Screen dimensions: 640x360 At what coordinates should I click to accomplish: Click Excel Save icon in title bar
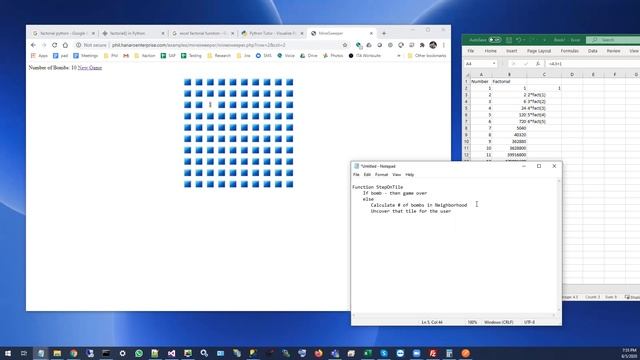click(x=509, y=40)
